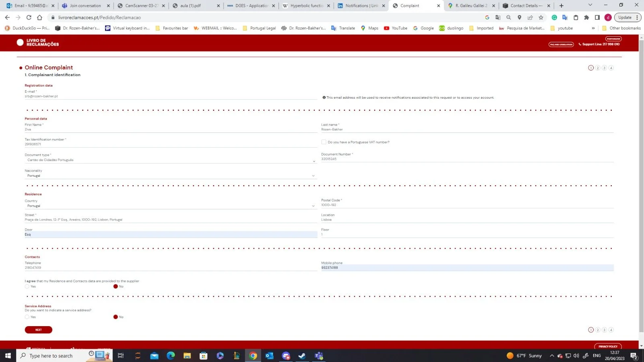Open the Windows Start menu

8,356
